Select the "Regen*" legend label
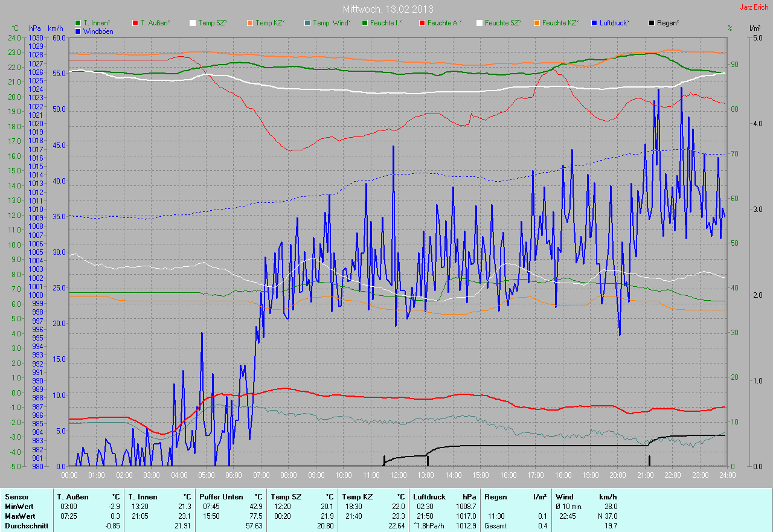Viewport: 773px width, 532px height. pos(668,23)
